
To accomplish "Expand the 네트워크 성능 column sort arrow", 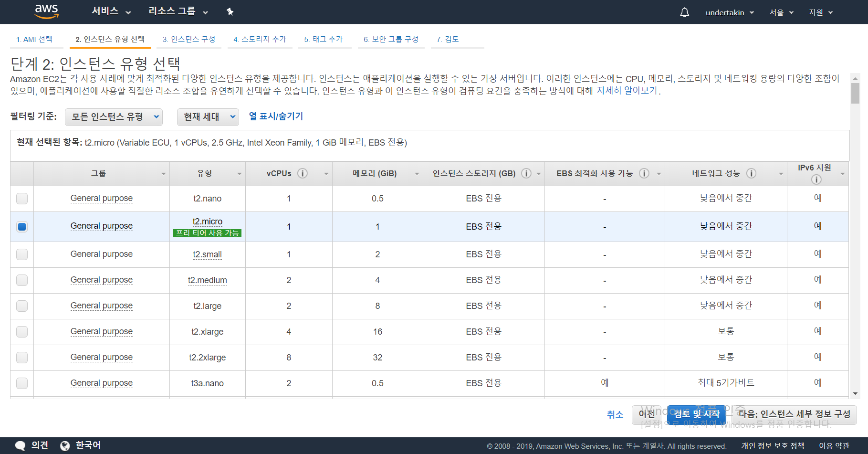I will 781,174.
